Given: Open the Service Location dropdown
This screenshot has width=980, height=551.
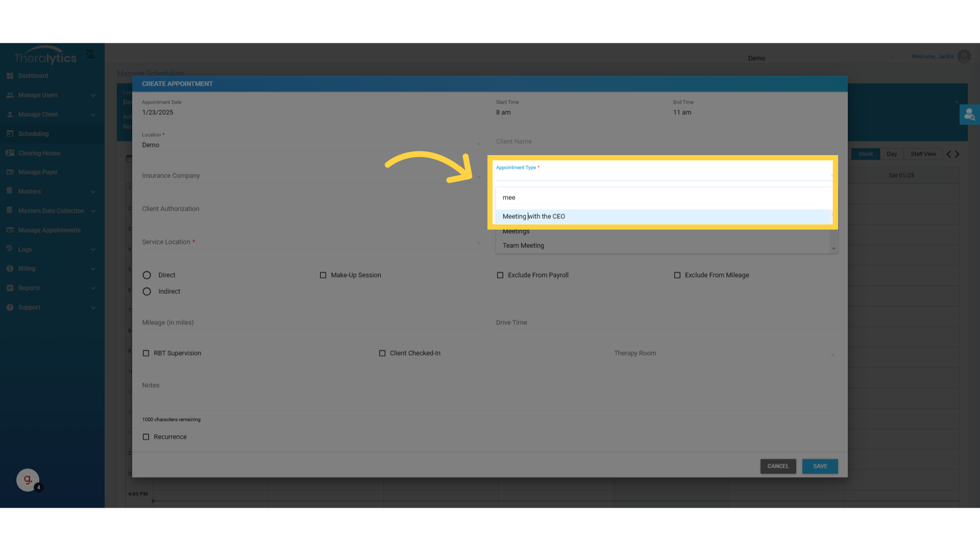Looking at the screenshot, I should pos(311,242).
